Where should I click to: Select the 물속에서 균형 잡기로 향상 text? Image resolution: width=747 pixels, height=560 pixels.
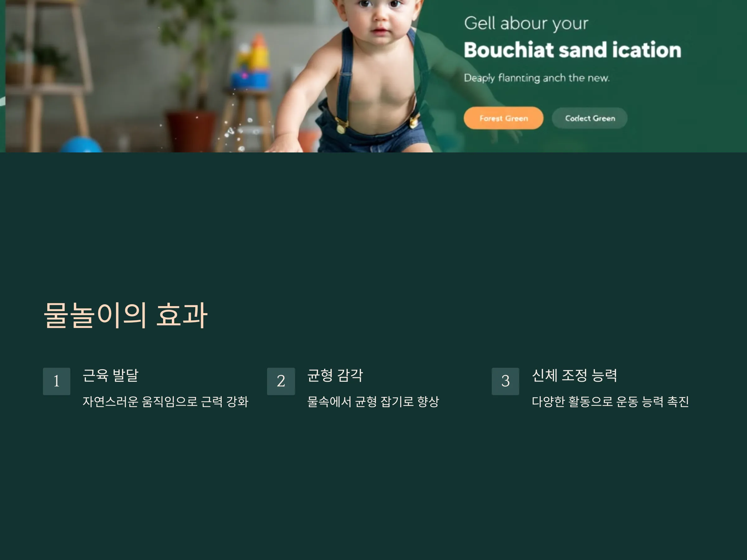(373, 401)
